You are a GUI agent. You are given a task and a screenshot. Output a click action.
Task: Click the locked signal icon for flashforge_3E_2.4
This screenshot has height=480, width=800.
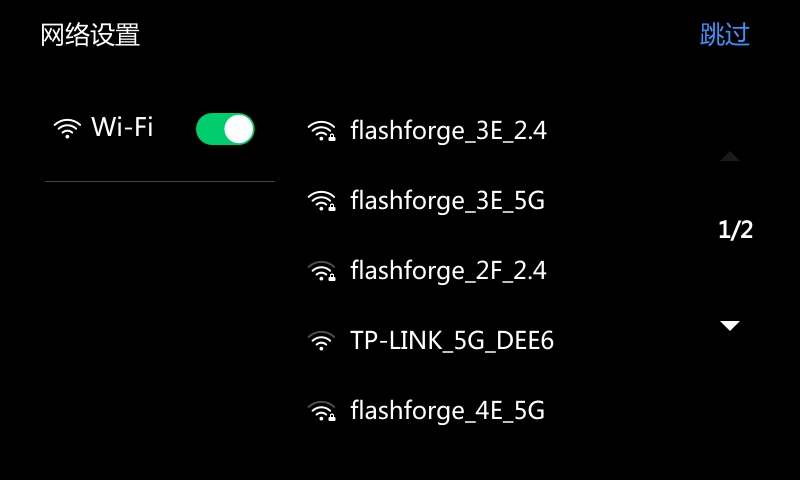point(321,131)
